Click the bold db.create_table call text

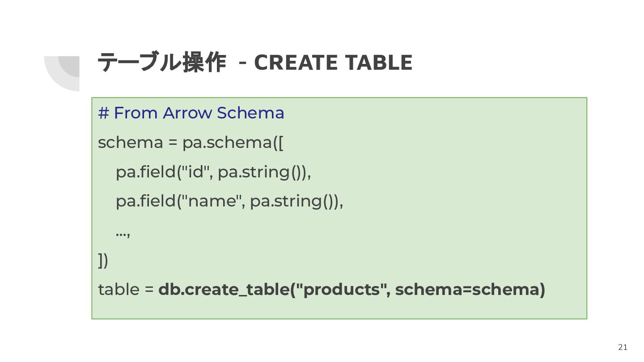coord(352,290)
